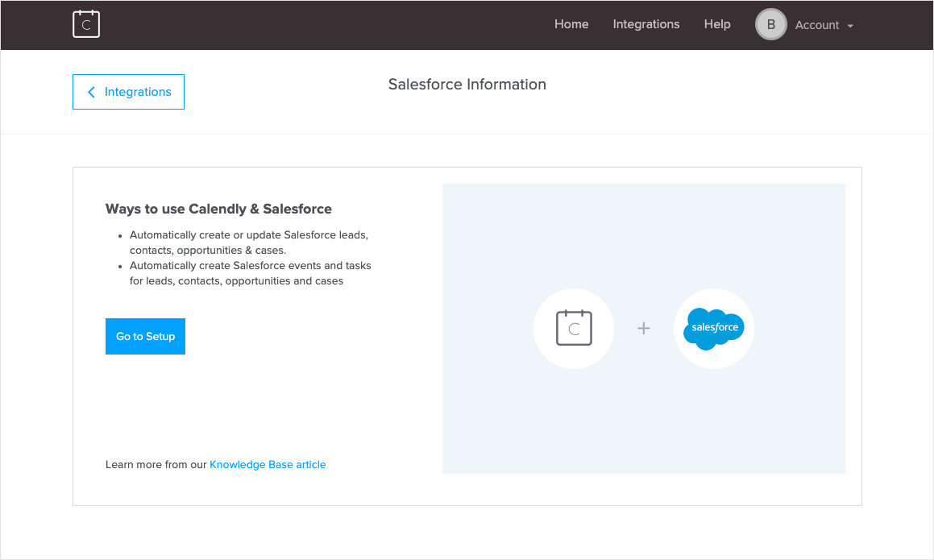934x560 pixels.
Task: Open the Home menu item
Action: click(x=571, y=24)
